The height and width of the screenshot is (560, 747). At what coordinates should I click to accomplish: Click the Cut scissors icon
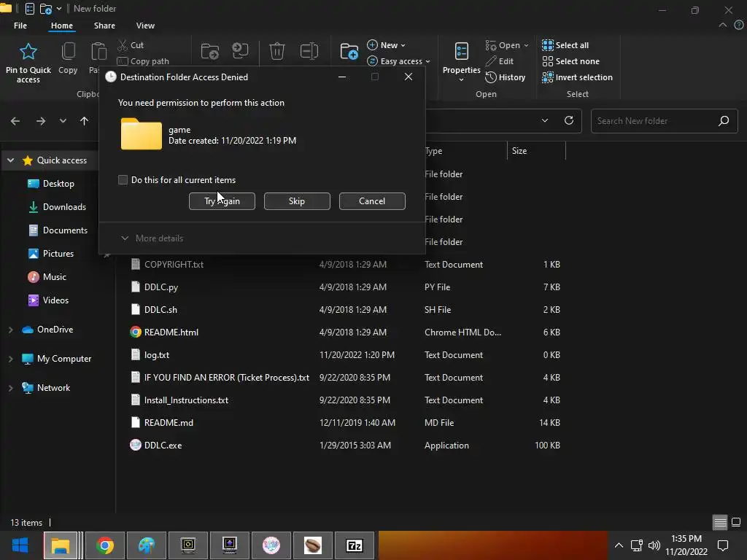pyautogui.click(x=123, y=45)
